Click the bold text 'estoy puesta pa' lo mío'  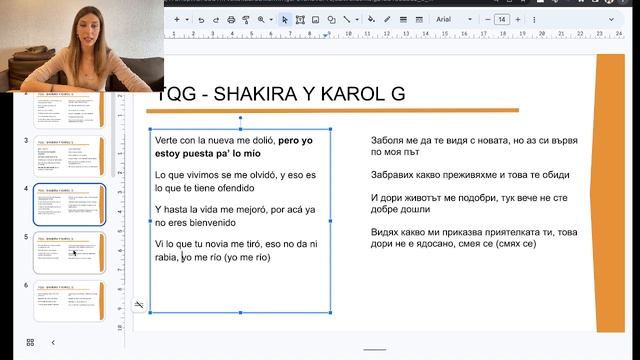(208, 153)
